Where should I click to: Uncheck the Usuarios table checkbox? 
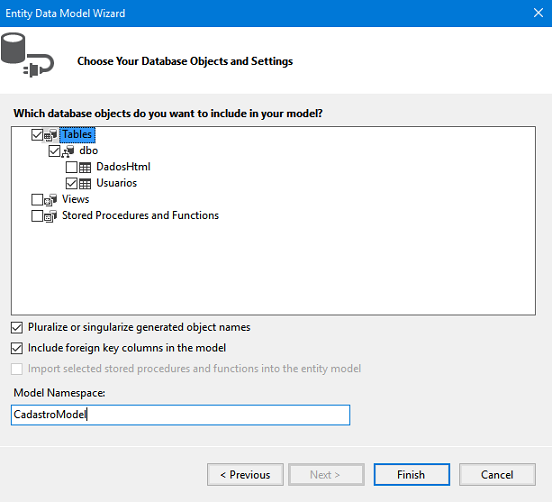pyautogui.click(x=71, y=183)
